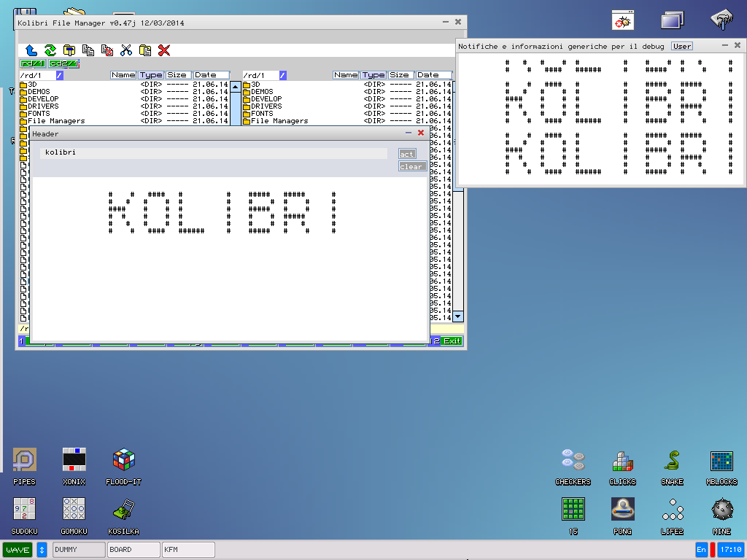Click the paste clipboard toolbar icon
This screenshot has height=560, width=747.
coord(145,50)
